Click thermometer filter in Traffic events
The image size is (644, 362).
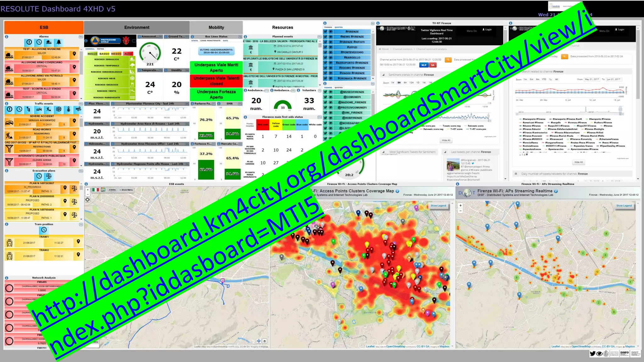pos(68,109)
